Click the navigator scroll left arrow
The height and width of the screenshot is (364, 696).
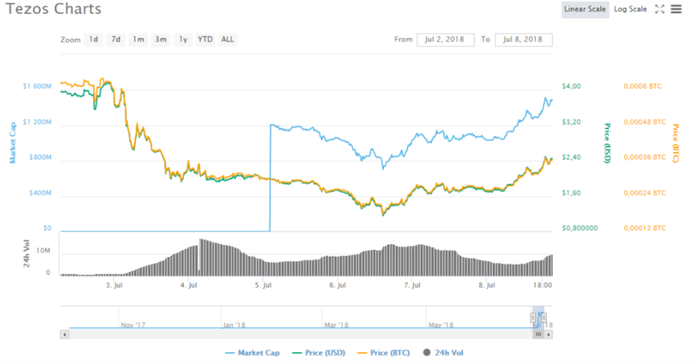coord(65,334)
